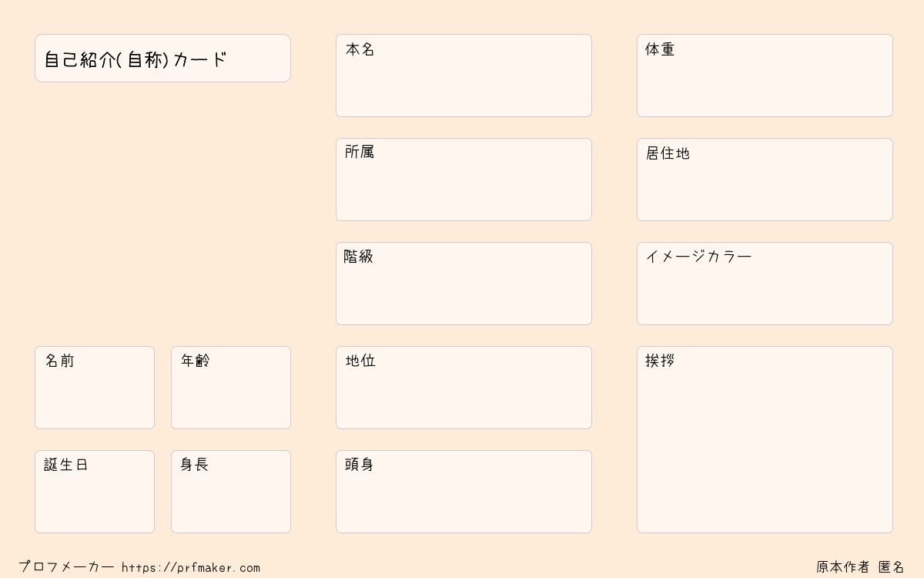Click the 地位 field
The width and height of the screenshot is (924, 578).
coord(464,388)
